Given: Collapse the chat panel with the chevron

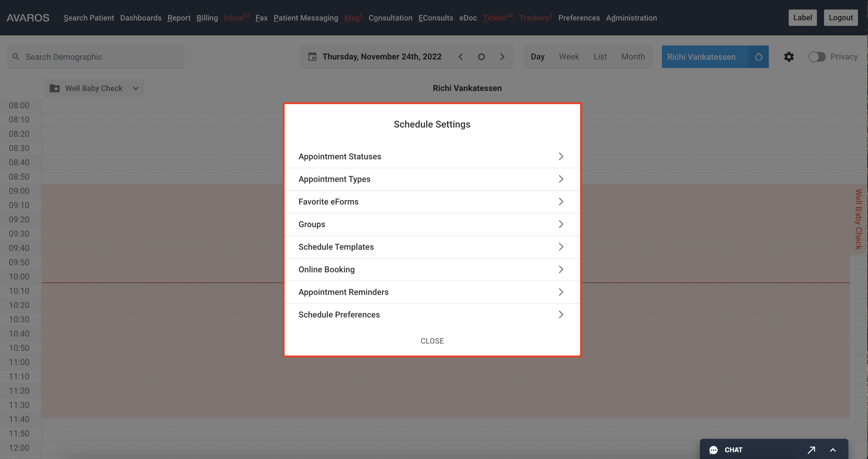Looking at the screenshot, I should click(x=833, y=450).
